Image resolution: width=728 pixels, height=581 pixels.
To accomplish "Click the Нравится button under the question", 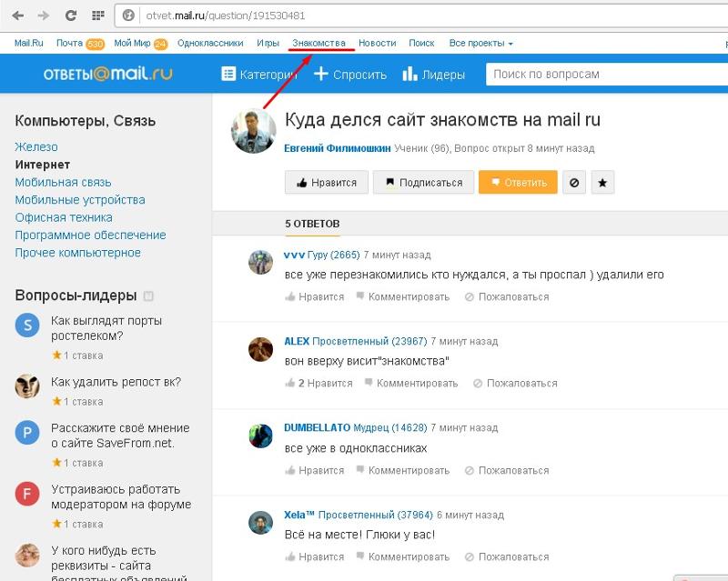I will click(327, 183).
